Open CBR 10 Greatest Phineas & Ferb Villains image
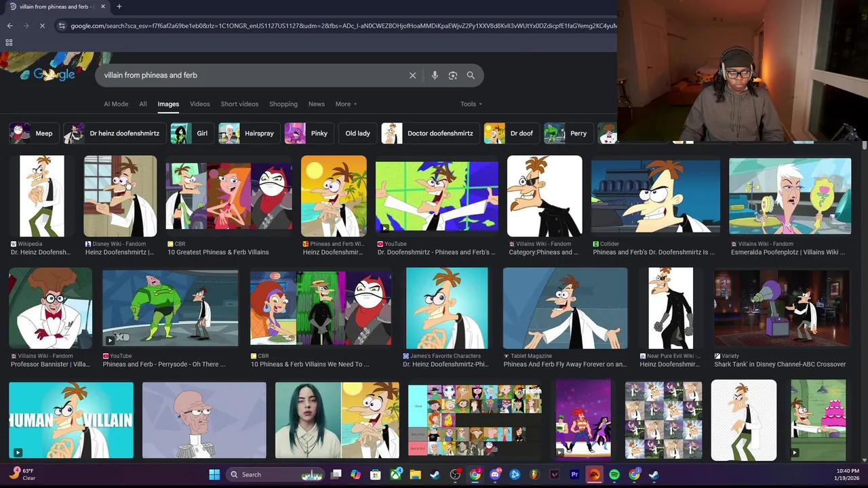This screenshot has height=488, width=868. (x=229, y=196)
